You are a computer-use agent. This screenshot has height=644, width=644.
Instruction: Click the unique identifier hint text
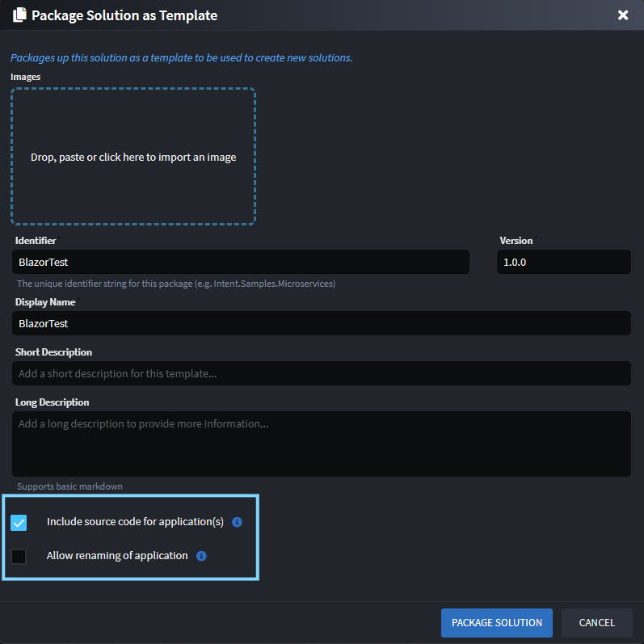tap(175, 284)
